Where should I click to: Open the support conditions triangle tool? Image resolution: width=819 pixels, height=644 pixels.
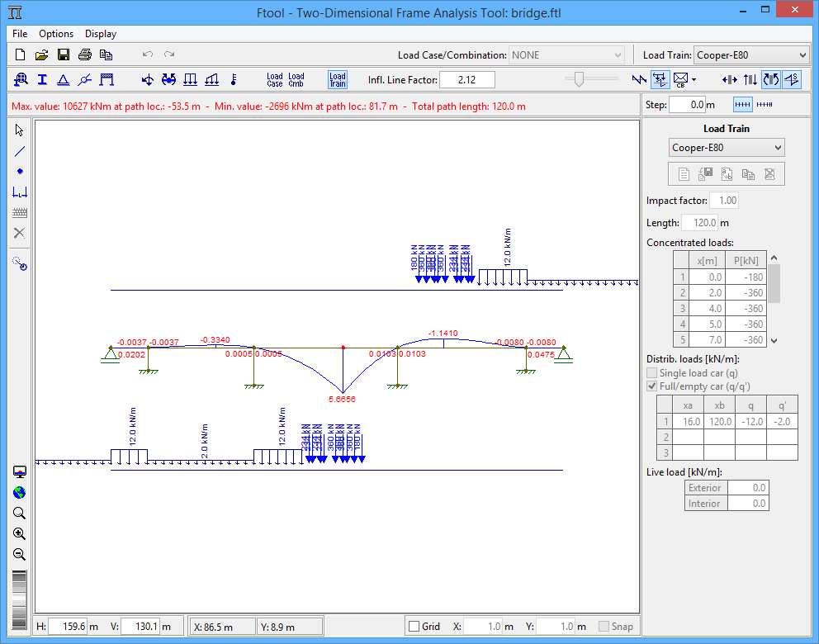[x=63, y=80]
